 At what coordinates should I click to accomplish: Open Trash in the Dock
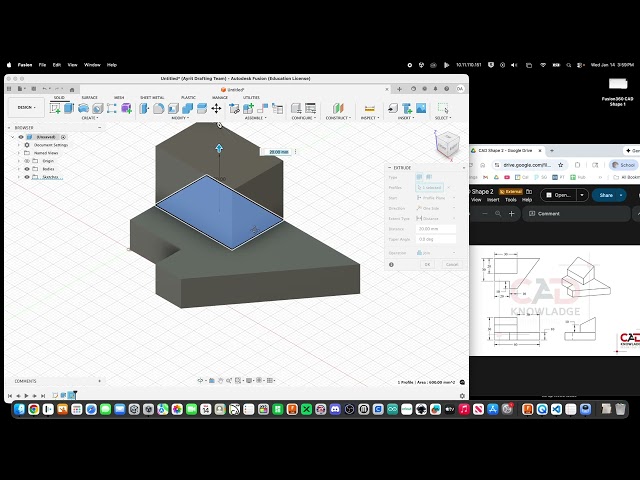coord(620,409)
